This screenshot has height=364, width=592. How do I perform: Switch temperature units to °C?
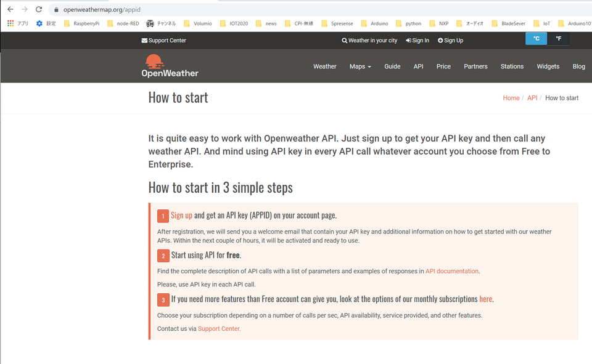536,39
